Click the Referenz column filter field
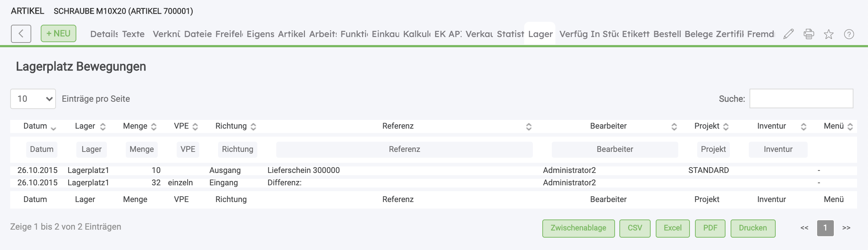Image resolution: width=868 pixels, height=250 pixels. click(x=404, y=149)
